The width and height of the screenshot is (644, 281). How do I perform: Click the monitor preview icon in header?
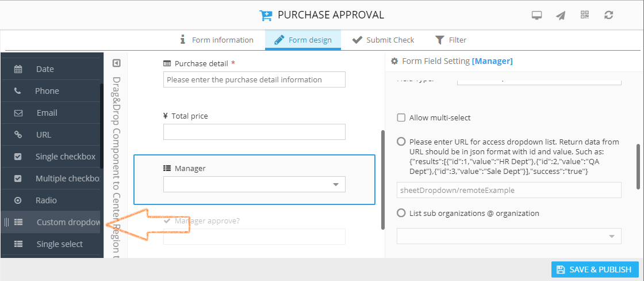[x=536, y=16]
